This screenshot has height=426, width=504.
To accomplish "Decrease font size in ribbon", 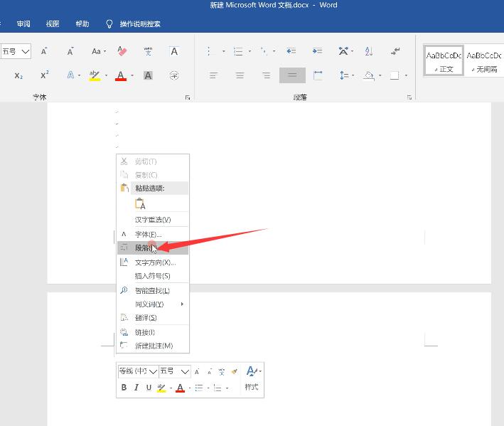I will (70, 51).
